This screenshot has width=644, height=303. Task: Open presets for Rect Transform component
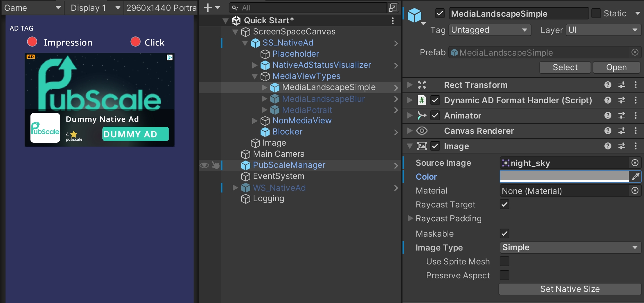click(x=621, y=85)
